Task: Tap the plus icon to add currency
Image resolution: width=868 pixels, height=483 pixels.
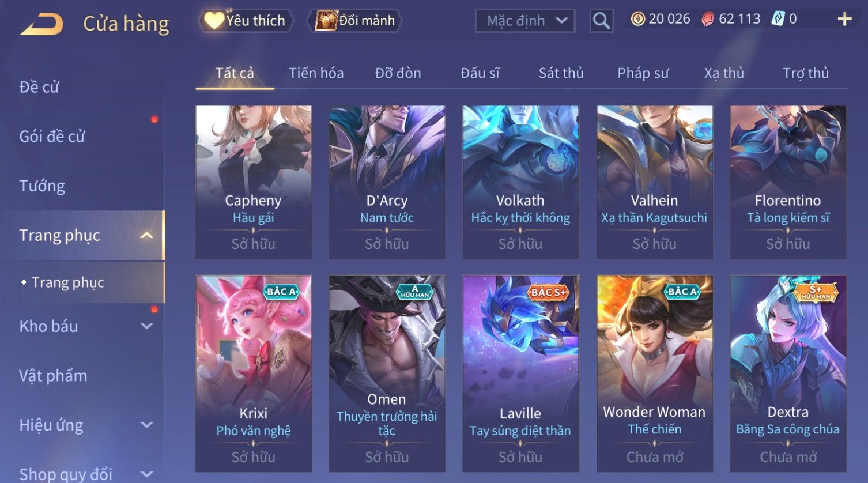Action: [844, 20]
